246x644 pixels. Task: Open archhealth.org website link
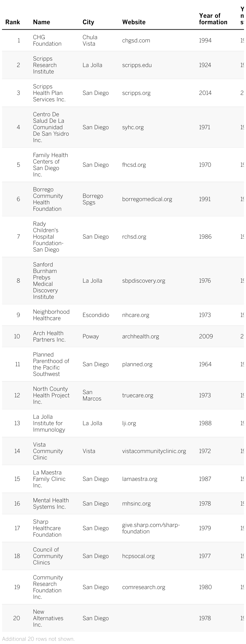[x=140, y=336]
